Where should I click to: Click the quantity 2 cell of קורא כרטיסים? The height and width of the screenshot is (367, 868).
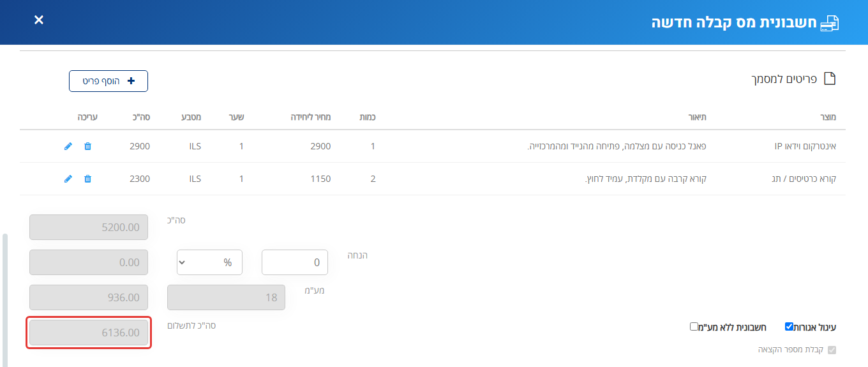point(373,179)
